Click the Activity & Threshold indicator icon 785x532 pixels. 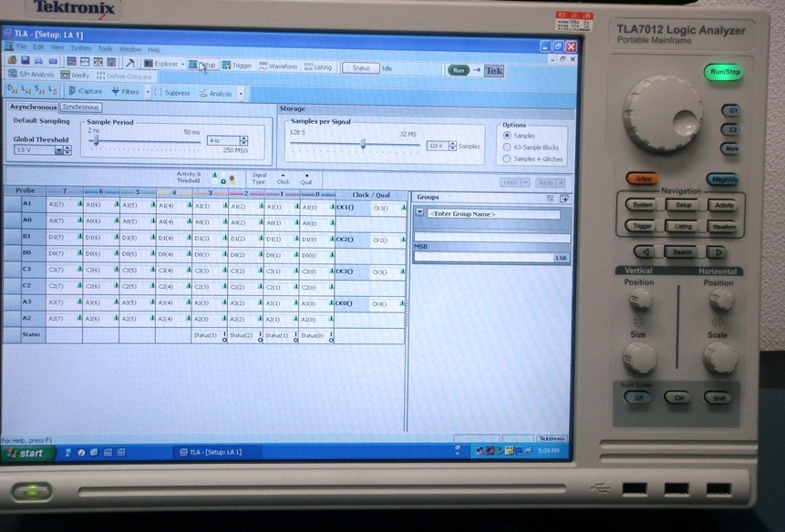223,179
